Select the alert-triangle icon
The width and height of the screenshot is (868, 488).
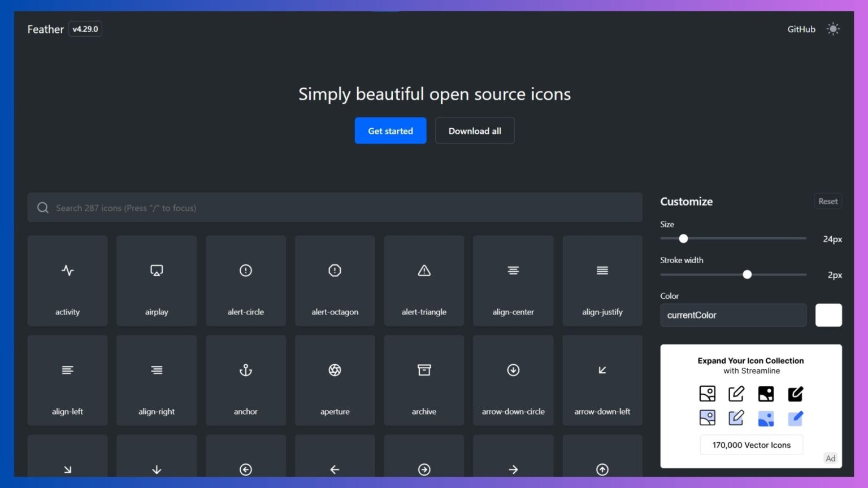[424, 281]
